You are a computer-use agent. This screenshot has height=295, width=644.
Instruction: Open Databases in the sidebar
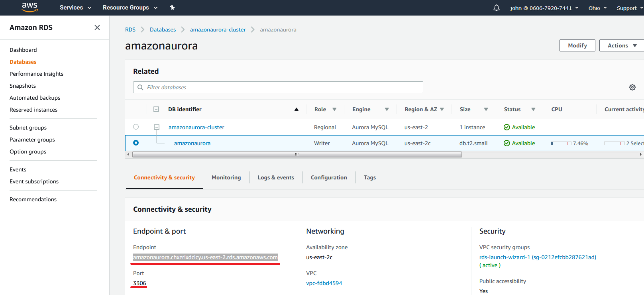[23, 62]
